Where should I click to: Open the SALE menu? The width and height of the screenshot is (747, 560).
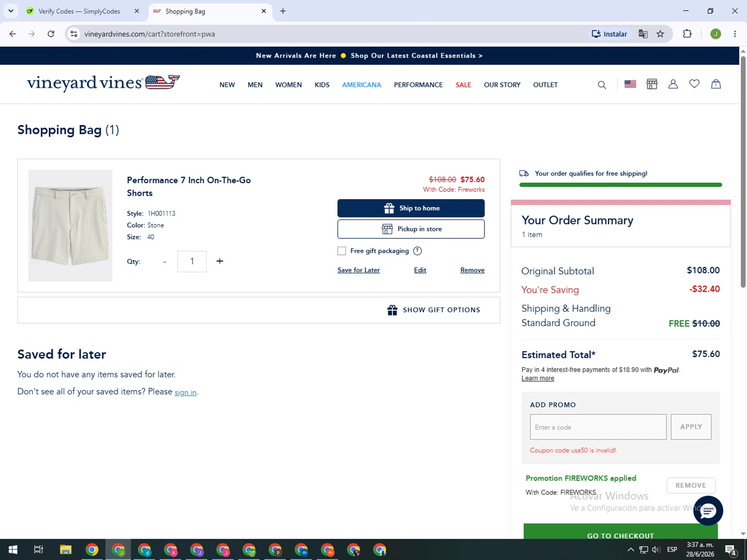coord(463,85)
